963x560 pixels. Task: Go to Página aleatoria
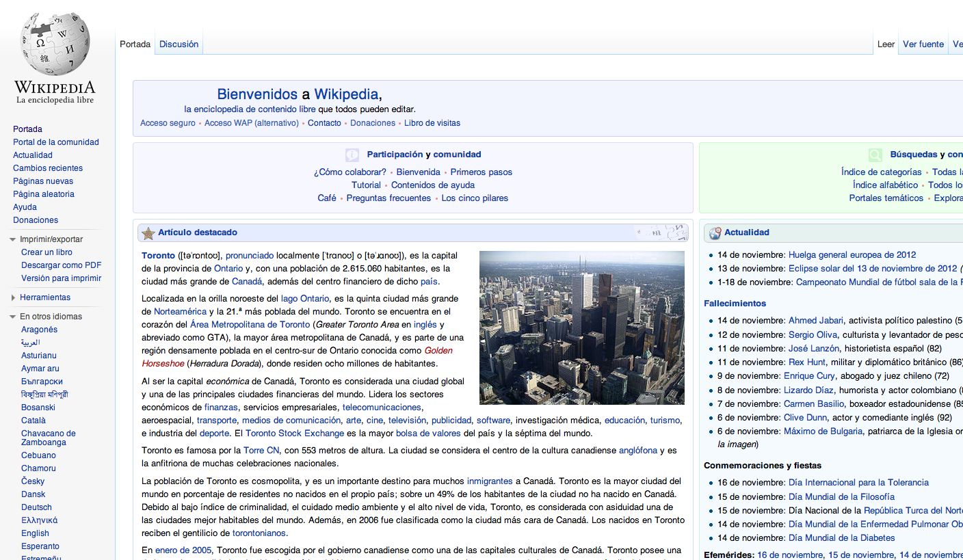[x=44, y=194]
